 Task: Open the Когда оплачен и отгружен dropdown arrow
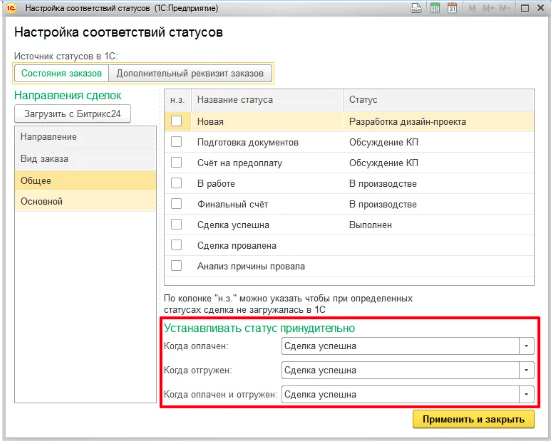526,394
